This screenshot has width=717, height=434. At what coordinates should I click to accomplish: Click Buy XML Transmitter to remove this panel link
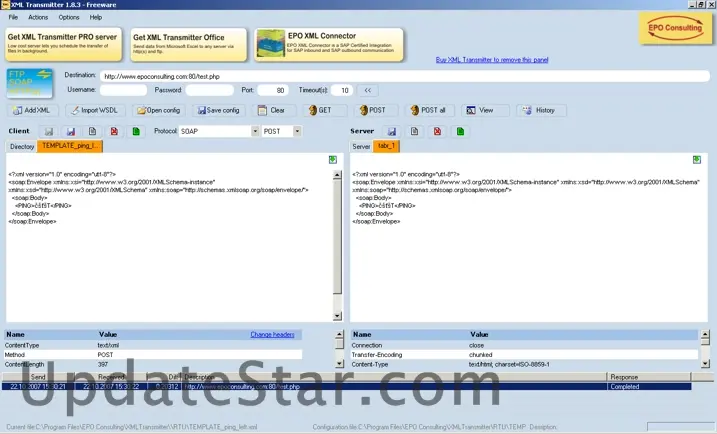point(492,60)
